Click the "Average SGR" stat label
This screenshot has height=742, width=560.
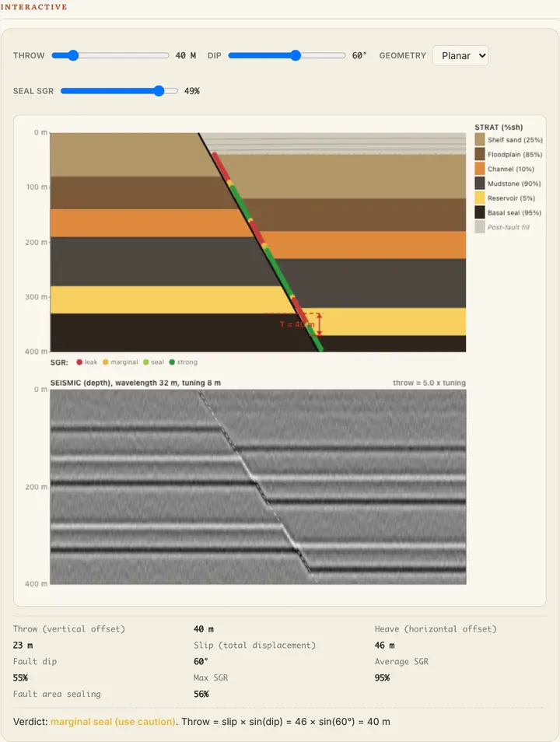(x=401, y=661)
